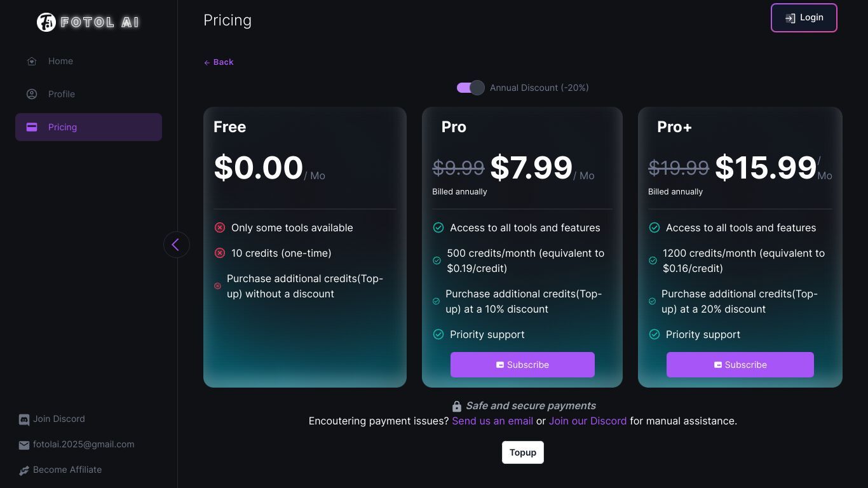Click the Profile user icon
Screen dimensions: 868x488
click(x=32, y=94)
